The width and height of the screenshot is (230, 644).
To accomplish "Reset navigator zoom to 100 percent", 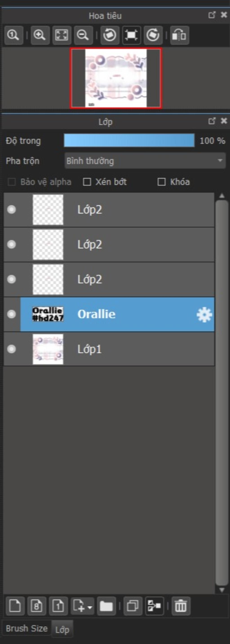I will click(14, 35).
